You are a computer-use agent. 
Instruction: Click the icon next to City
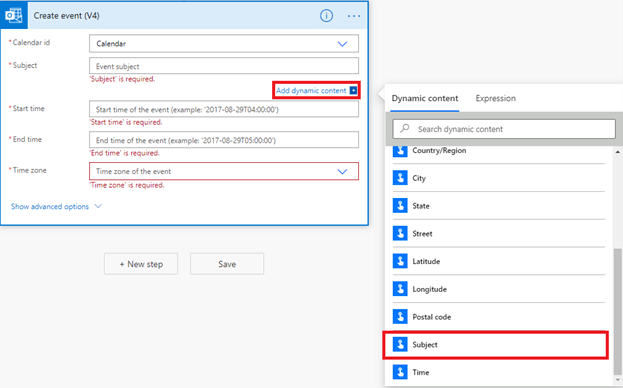coord(400,178)
